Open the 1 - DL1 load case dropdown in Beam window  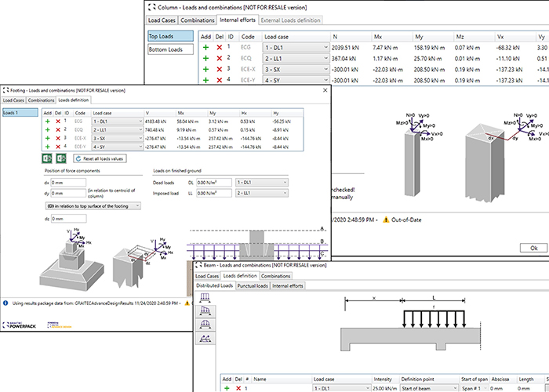click(342, 388)
